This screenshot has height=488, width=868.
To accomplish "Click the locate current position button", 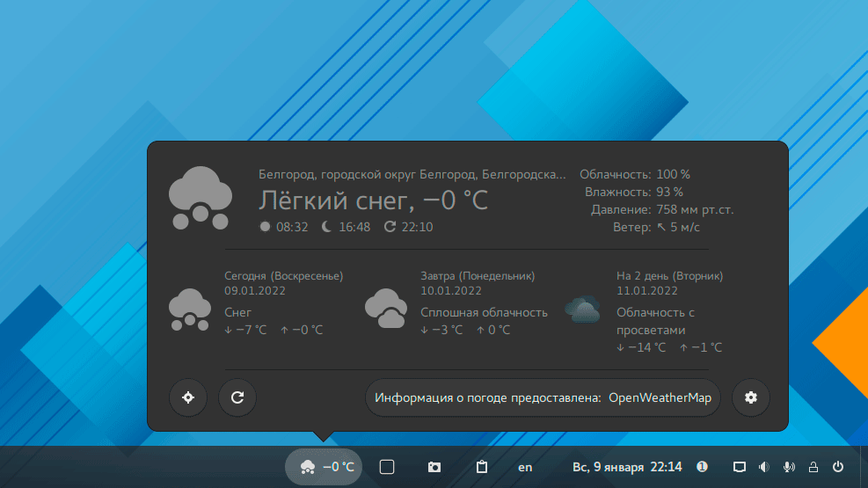I will 188,397.
